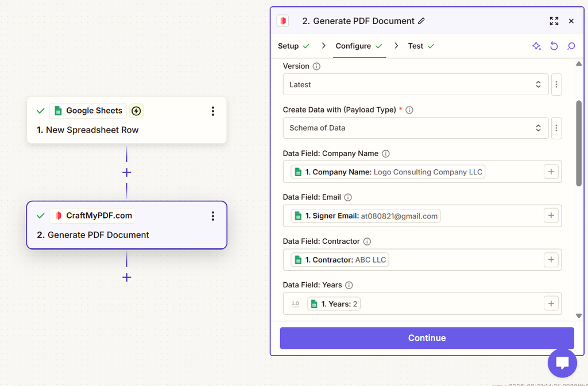
Task: Show info tooltip for Years data field
Action: tap(349, 285)
